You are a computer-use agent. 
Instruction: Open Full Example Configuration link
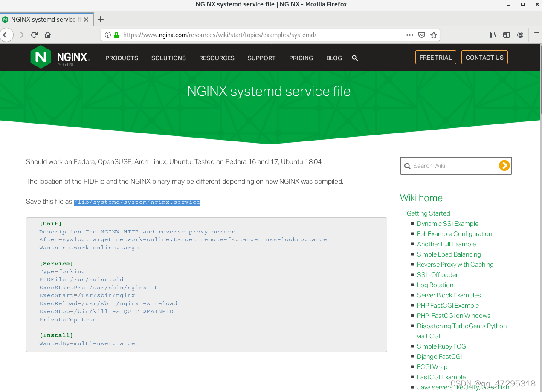tap(455, 234)
